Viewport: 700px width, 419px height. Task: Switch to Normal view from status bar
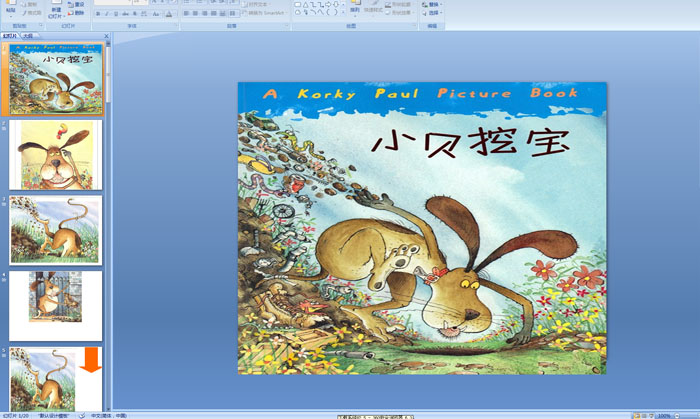click(637, 416)
